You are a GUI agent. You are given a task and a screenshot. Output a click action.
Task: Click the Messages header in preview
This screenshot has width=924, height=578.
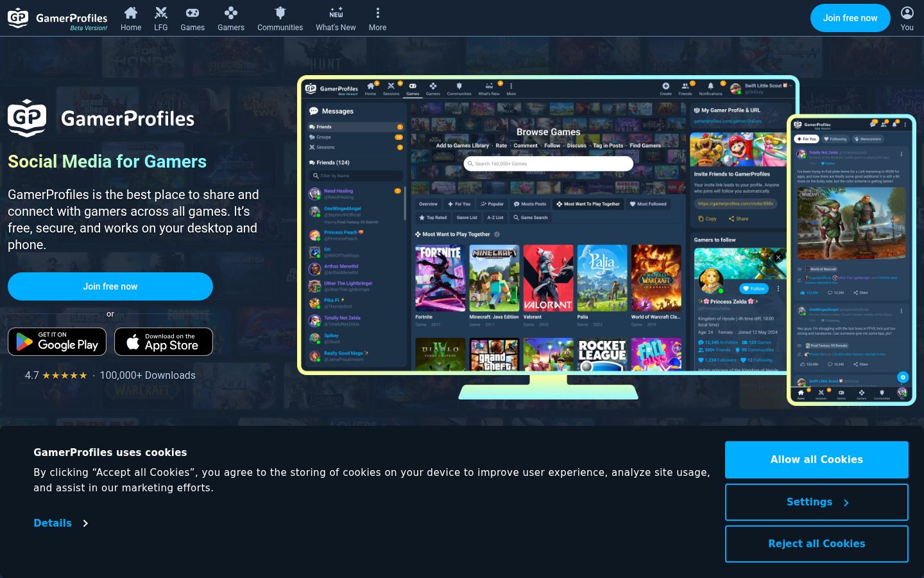(x=332, y=111)
